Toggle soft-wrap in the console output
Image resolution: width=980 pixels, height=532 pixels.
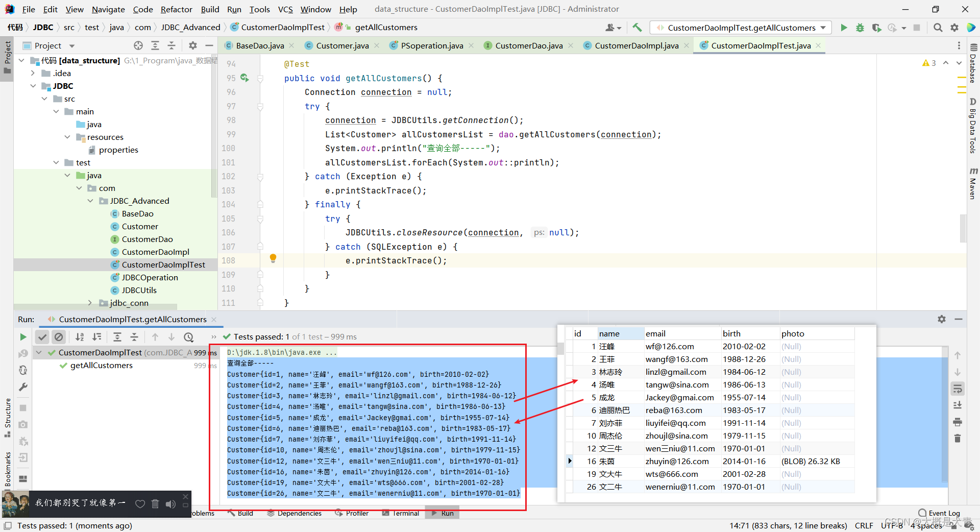[958, 389]
